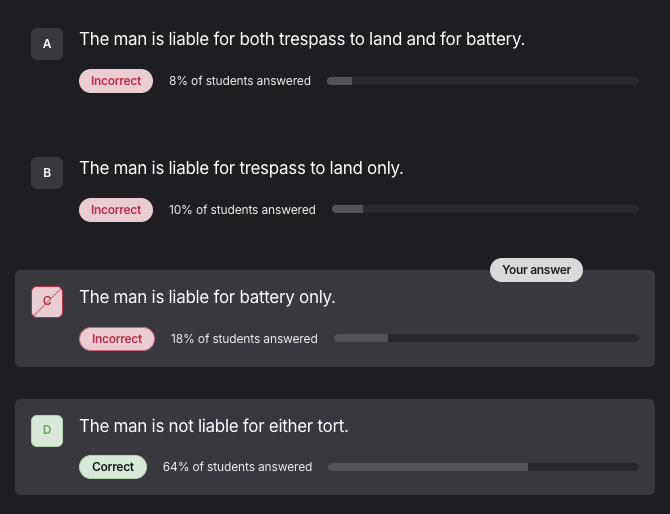This screenshot has width=670, height=514.
Task: Click the letter B answer badge
Action: (47, 173)
